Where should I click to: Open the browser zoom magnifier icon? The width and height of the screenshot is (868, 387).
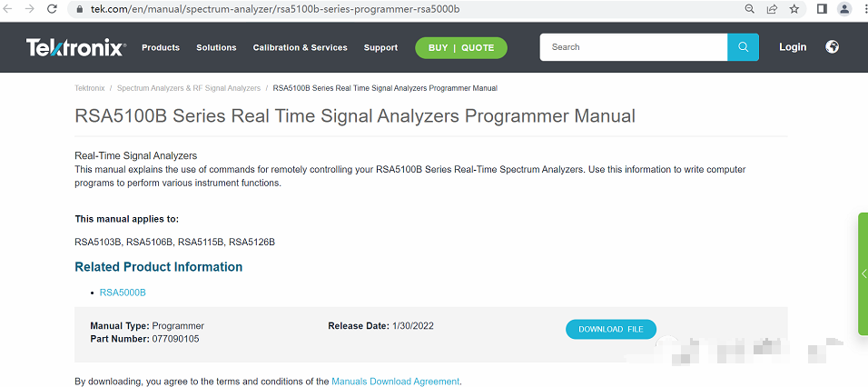749,9
